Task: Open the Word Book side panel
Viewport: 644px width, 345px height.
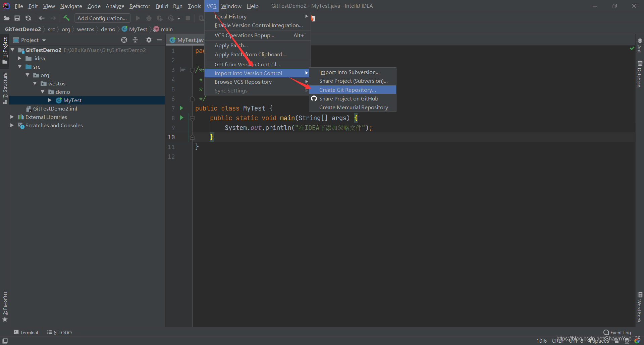Action: coord(640,307)
